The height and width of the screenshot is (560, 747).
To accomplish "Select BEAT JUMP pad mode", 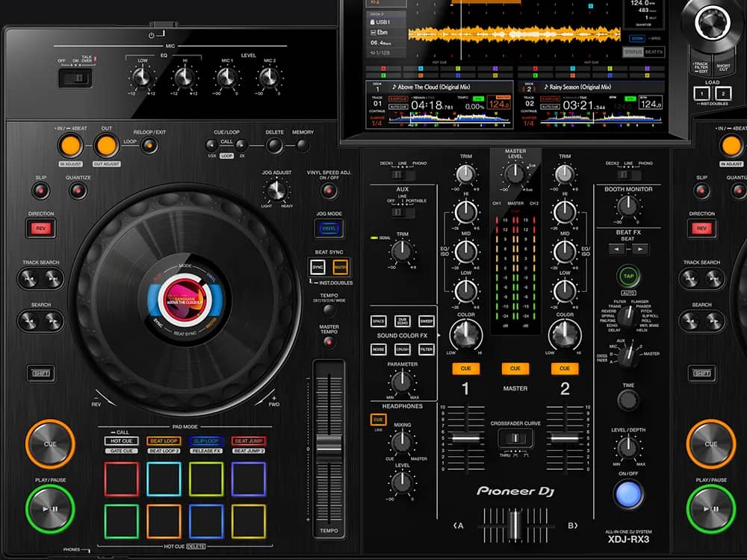I will tap(249, 441).
